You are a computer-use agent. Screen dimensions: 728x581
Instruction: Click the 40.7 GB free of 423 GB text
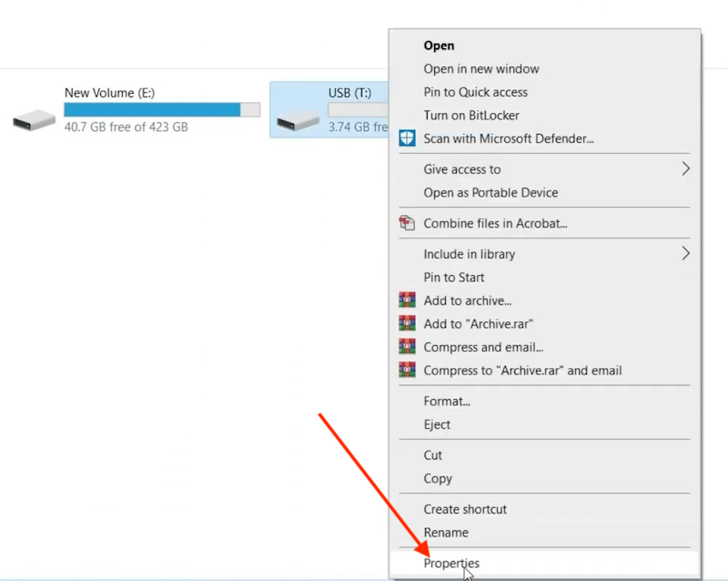(x=126, y=127)
